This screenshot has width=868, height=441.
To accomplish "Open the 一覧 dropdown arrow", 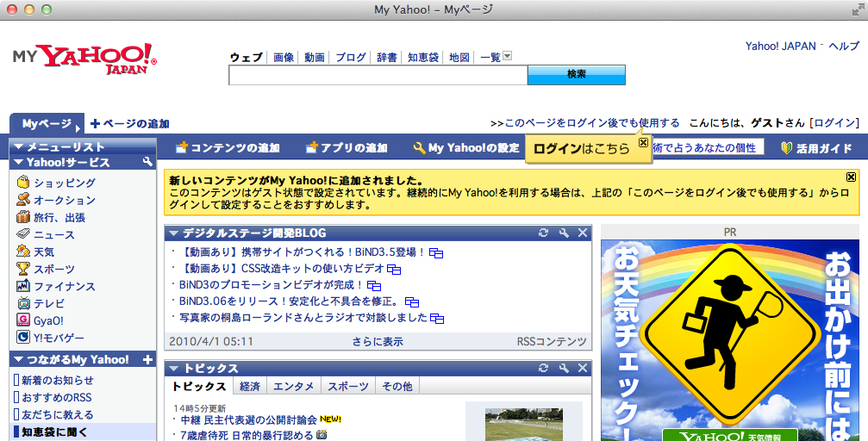I will click(x=507, y=56).
